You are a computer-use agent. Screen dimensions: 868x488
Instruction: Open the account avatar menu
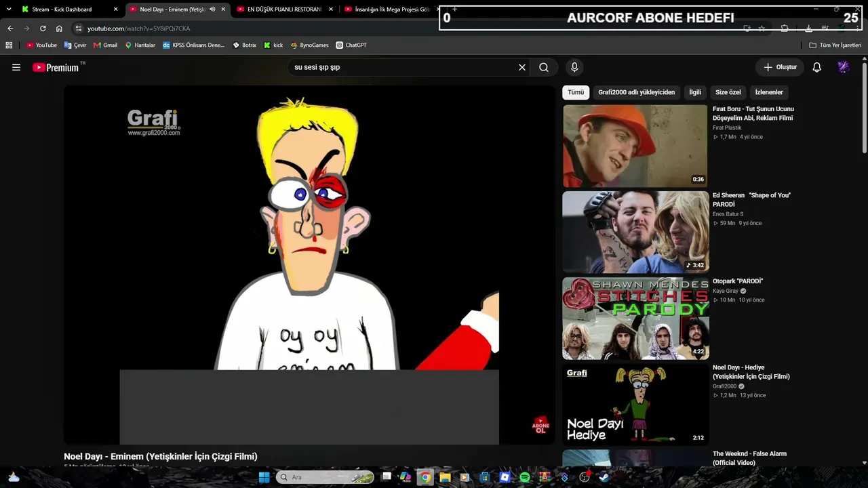844,67
